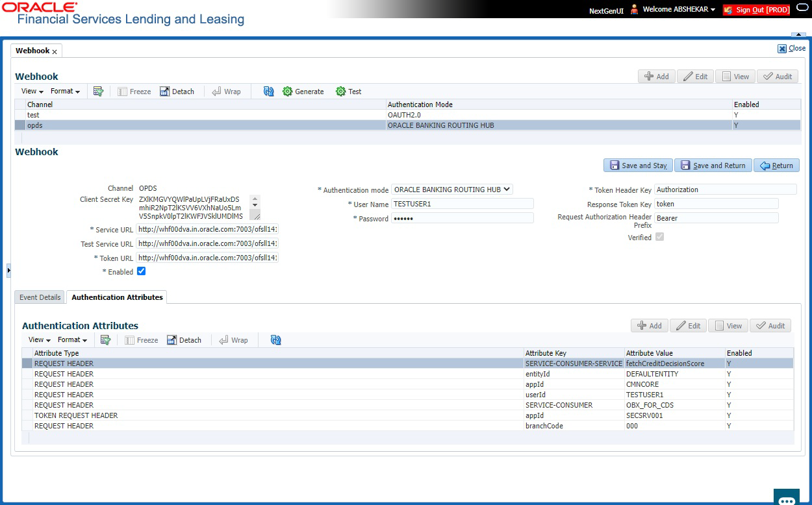
Task: Click the Password field
Action: 463,218
